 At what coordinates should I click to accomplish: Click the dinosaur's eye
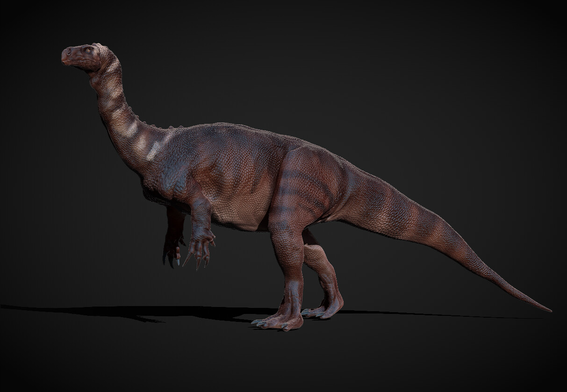click(x=88, y=50)
